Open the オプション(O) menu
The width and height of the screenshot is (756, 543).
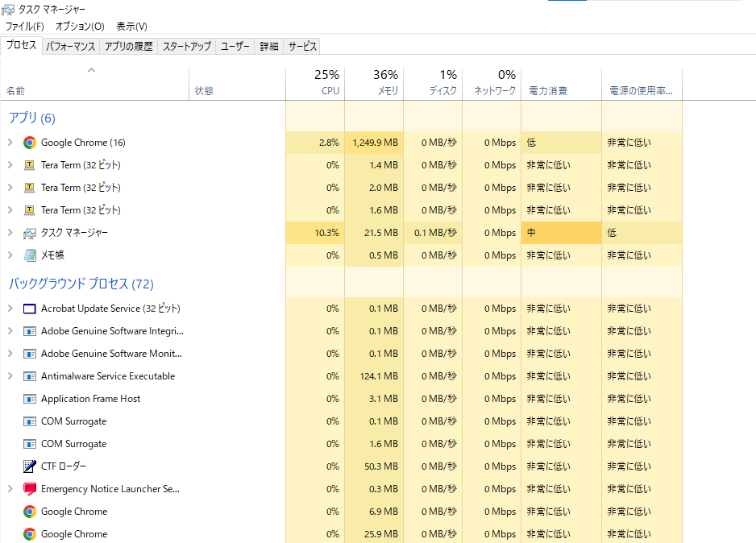(x=80, y=27)
